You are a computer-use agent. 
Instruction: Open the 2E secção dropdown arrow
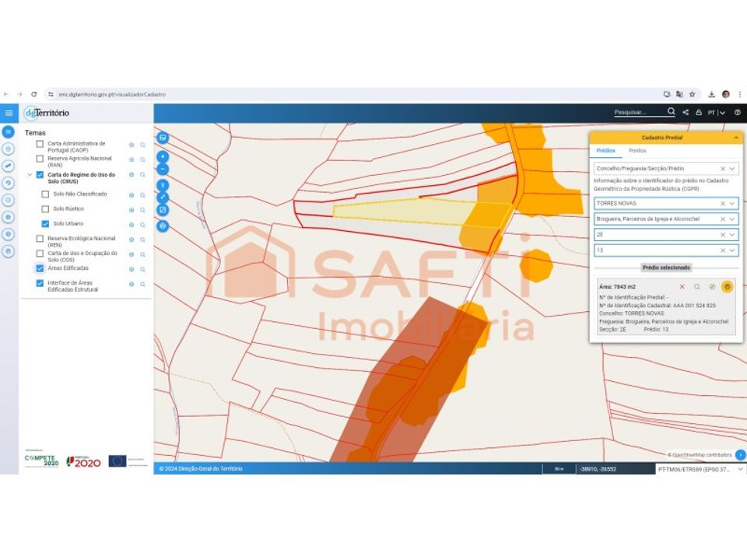(x=732, y=235)
